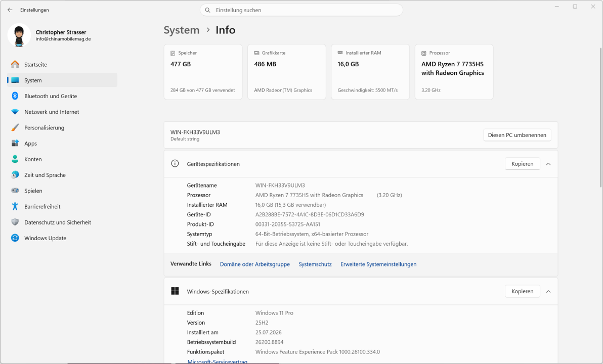
Task: Open Personalisierung settings page
Action: tap(62, 127)
